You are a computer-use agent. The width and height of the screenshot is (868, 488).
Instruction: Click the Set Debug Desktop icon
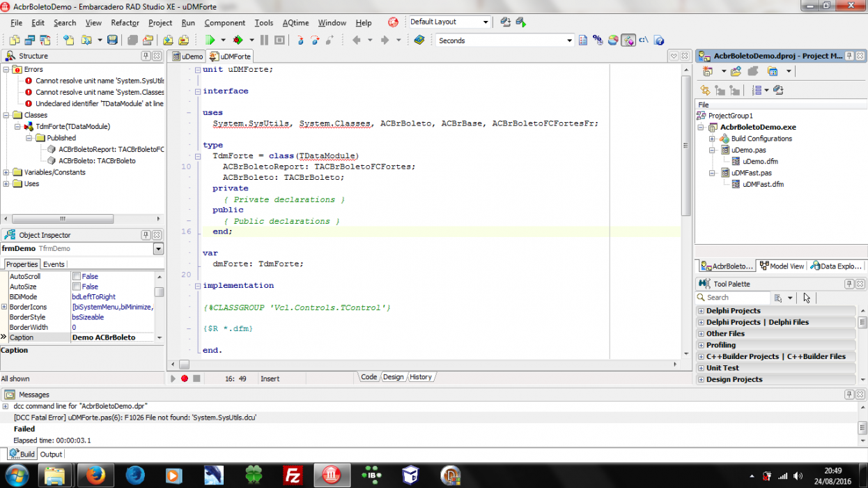[521, 22]
